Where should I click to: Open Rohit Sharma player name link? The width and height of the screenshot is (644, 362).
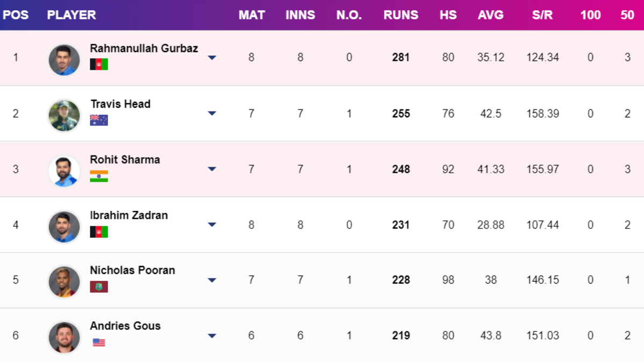pyautogui.click(x=125, y=160)
